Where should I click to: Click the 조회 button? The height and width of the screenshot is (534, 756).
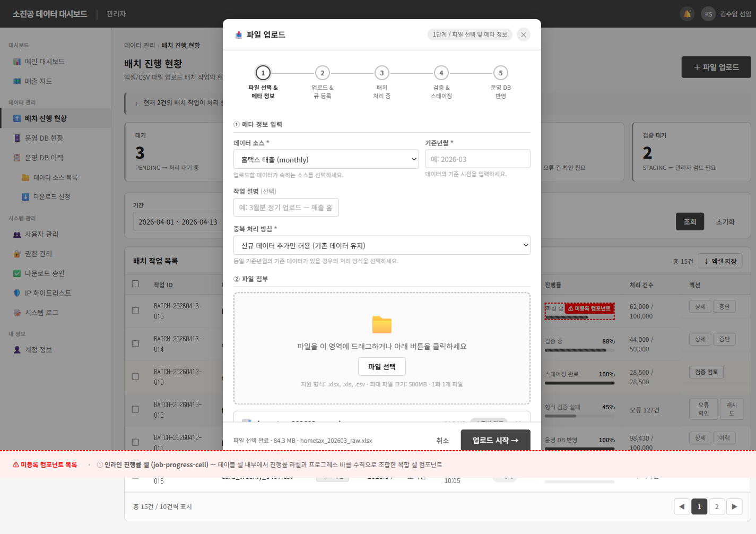pos(690,222)
